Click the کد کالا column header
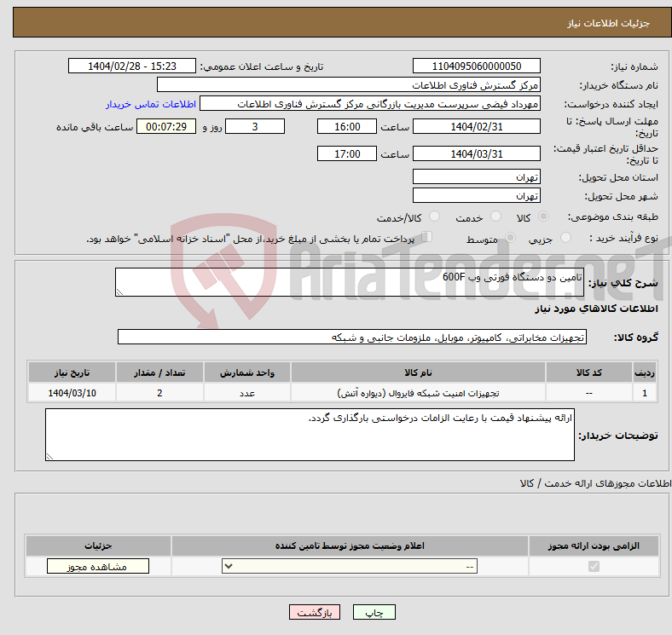The width and height of the screenshot is (672, 635). point(589,372)
